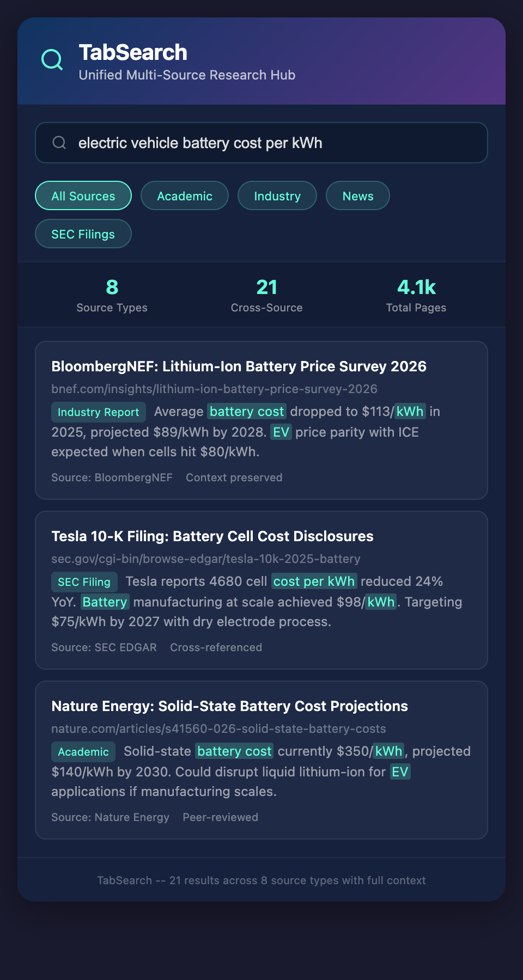This screenshot has width=523, height=980.
Task: Click the Academic tag on Nature result
Action: click(83, 752)
